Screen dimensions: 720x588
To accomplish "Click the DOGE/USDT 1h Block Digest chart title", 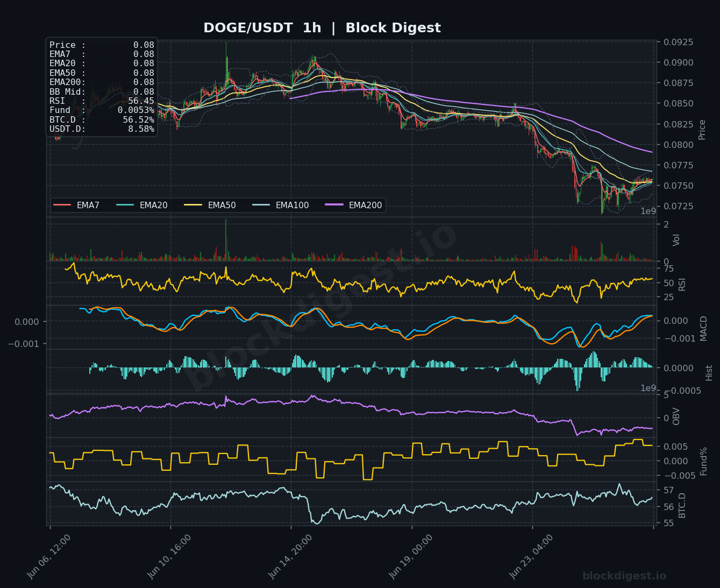I will pyautogui.click(x=322, y=28).
